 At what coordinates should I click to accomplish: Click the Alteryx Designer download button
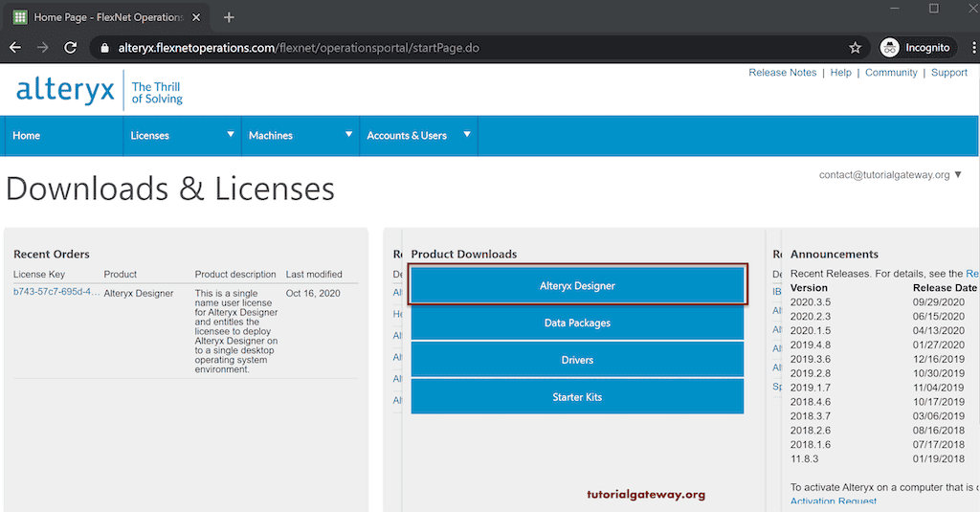[577, 286]
